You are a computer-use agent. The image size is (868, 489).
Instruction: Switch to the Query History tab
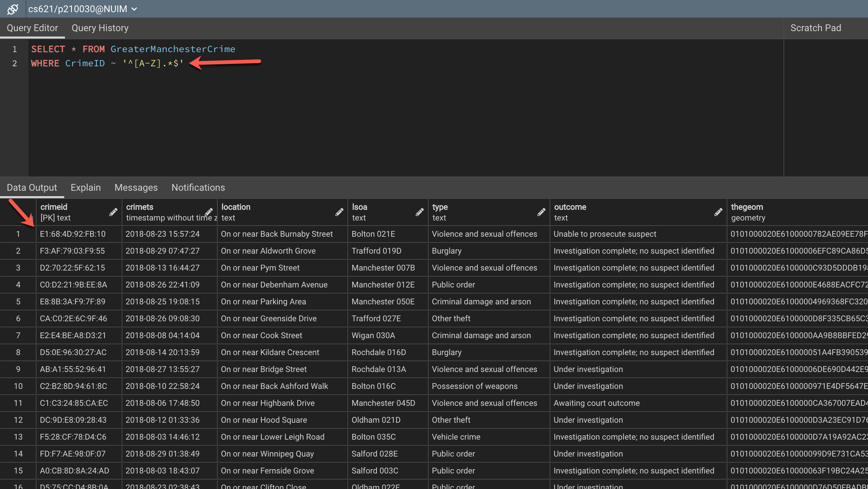[100, 28]
